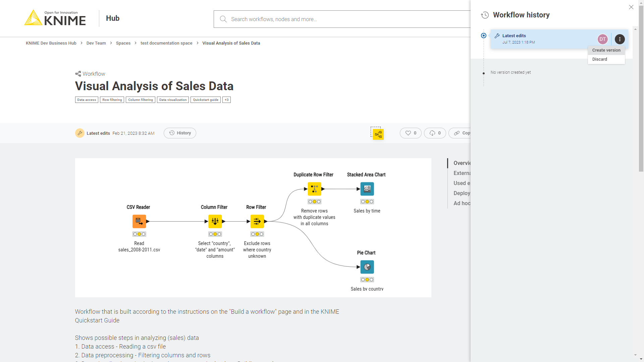Image resolution: width=644 pixels, height=362 pixels.
Task: Like the workflow using the heart icon
Action: point(407,133)
